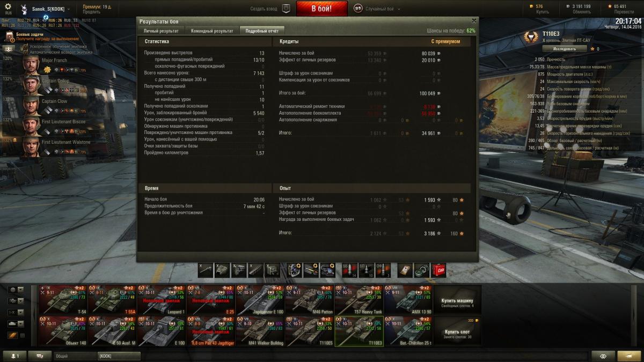The image size is (644, 362).
Task: Open the nation filter dropdown with globe
Action: [16, 290]
